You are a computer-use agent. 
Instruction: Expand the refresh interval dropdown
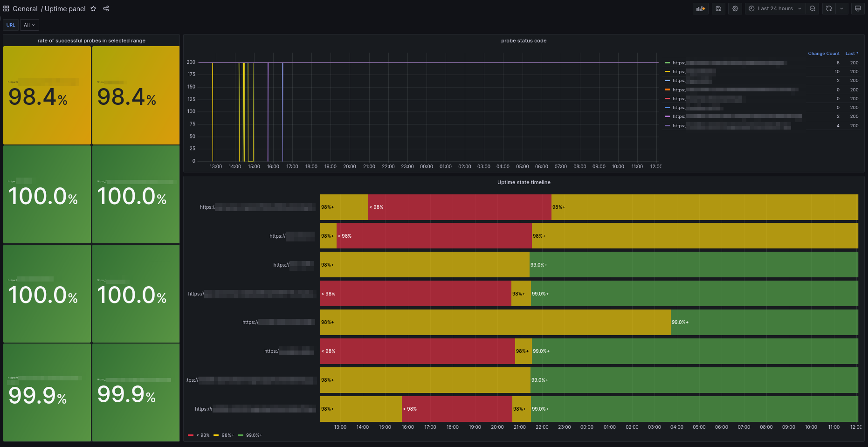click(x=841, y=8)
